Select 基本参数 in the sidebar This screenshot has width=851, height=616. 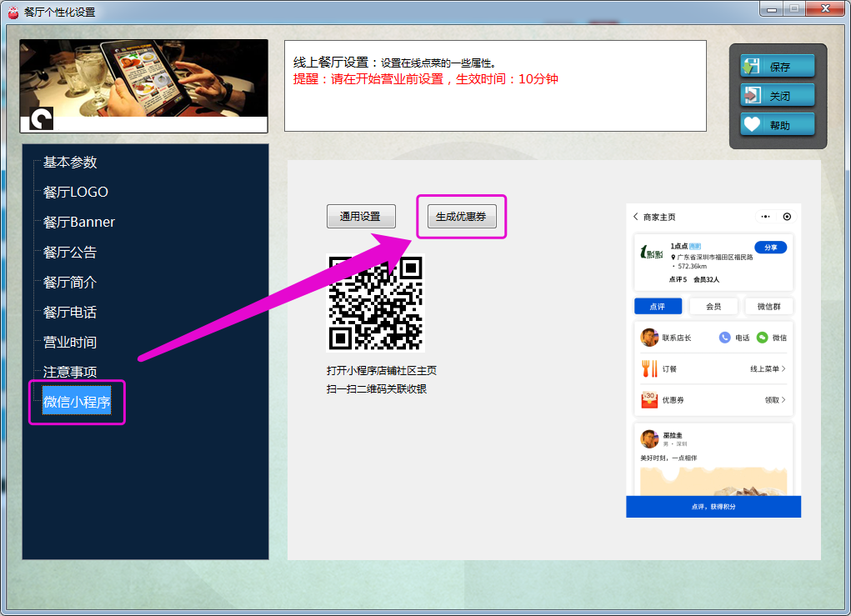coord(70,163)
